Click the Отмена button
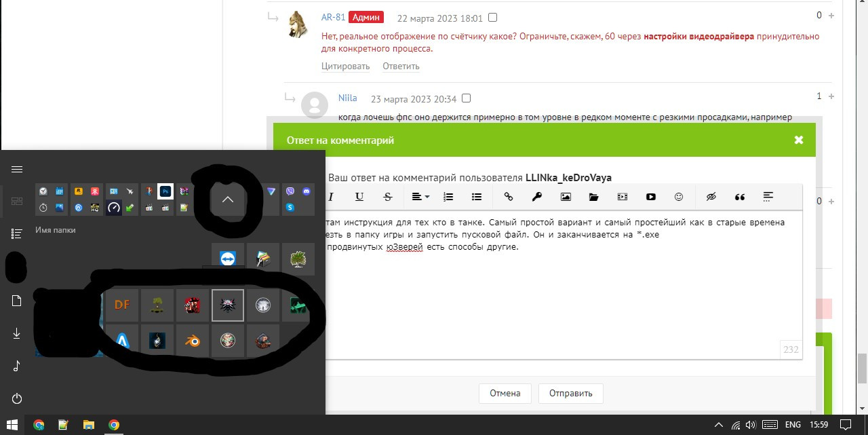Image resolution: width=868 pixels, height=435 pixels. (505, 393)
